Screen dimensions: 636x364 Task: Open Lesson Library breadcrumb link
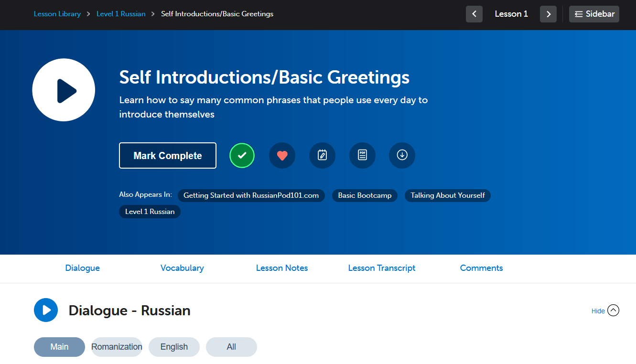point(57,14)
